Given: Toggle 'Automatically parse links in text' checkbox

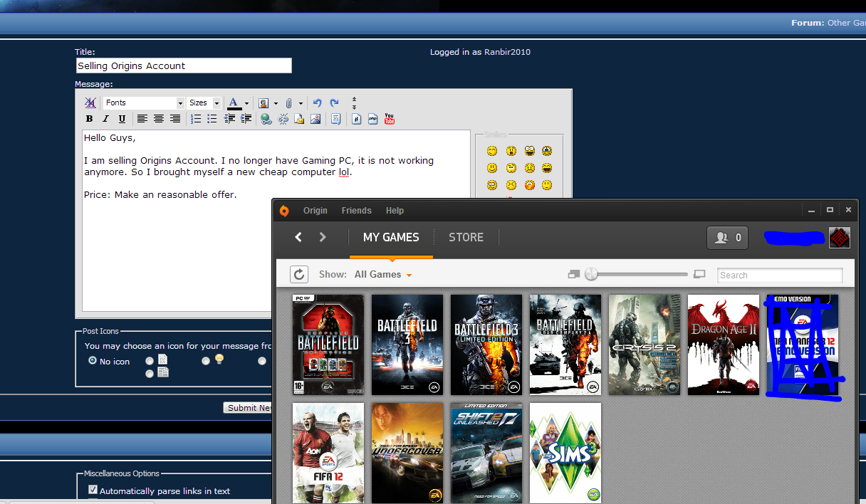Looking at the screenshot, I should pyautogui.click(x=93, y=490).
